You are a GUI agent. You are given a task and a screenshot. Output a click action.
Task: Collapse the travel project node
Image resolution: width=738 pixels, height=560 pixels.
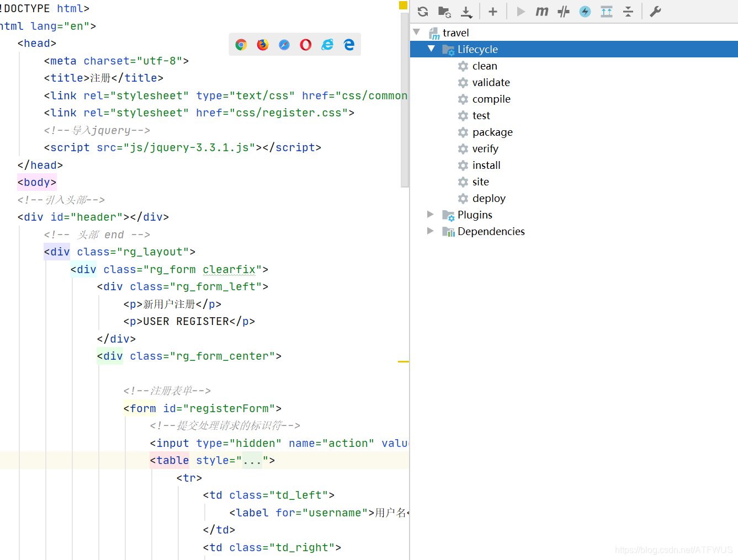pyautogui.click(x=417, y=32)
